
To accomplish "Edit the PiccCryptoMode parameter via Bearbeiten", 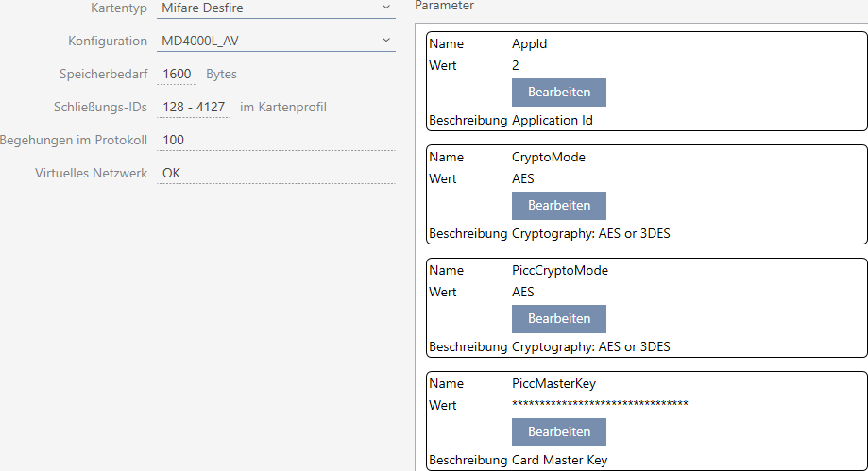I will pyautogui.click(x=558, y=318).
